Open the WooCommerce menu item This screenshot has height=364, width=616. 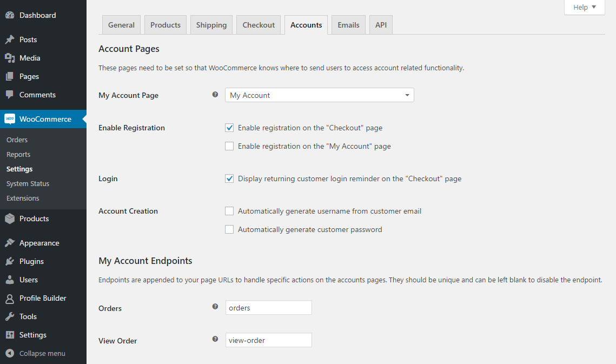[43, 118]
